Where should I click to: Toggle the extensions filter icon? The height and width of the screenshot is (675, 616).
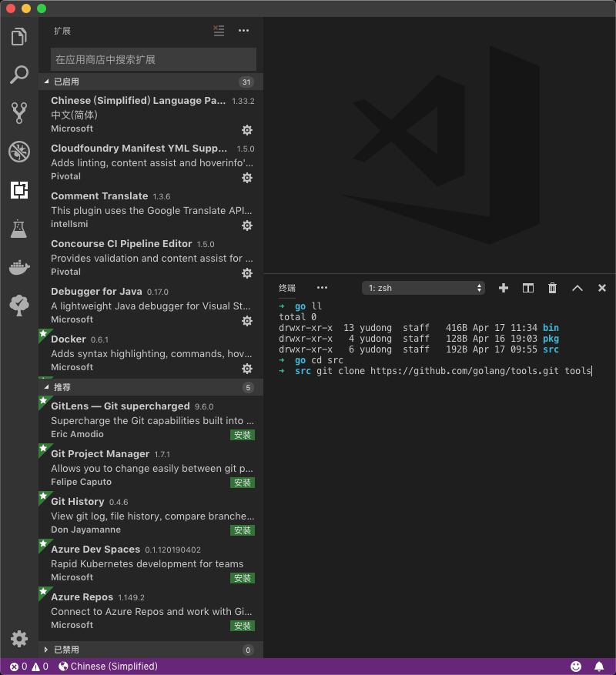[x=219, y=31]
